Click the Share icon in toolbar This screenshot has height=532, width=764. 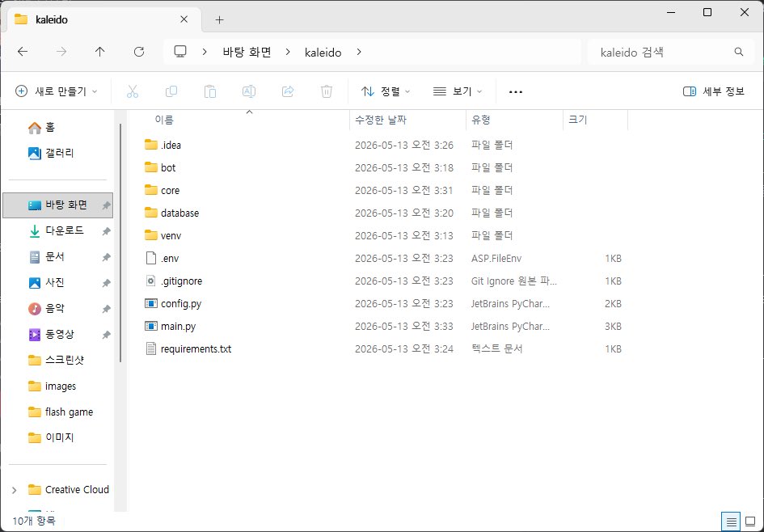pos(288,91)
